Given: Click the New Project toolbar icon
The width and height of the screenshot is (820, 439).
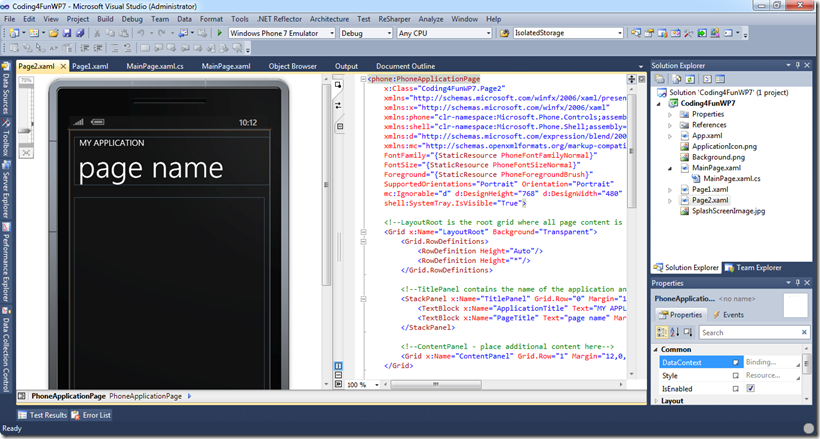Looking at the screenshot, I should [x=14, y=33].
